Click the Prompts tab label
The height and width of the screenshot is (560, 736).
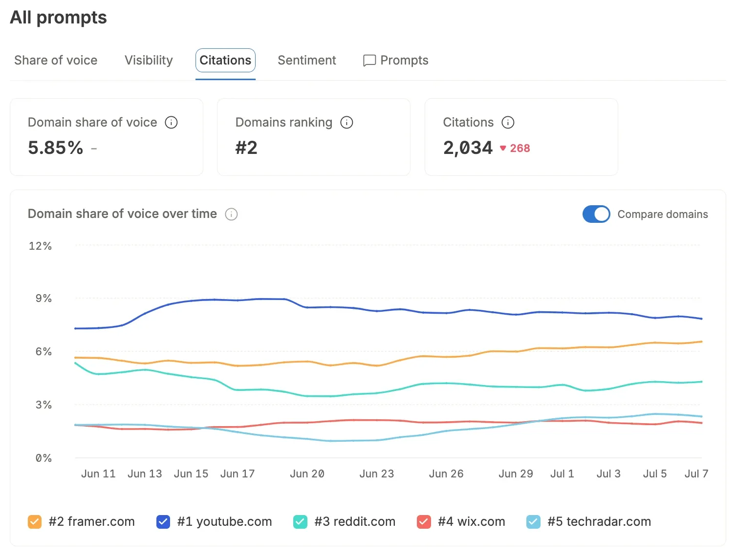404,60
